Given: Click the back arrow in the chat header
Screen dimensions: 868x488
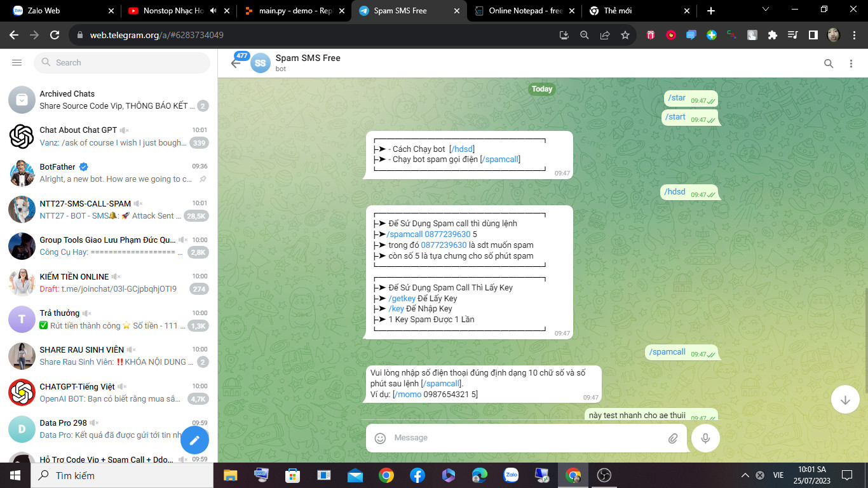Looking at the screenshot, I should click(x=235, y=63).
